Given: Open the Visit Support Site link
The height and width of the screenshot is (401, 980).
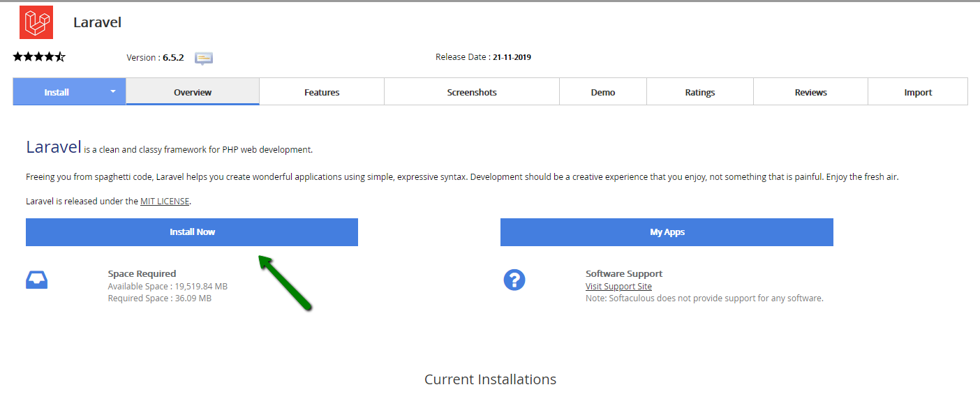Looking at the screenshot, I should click(618, 286).
